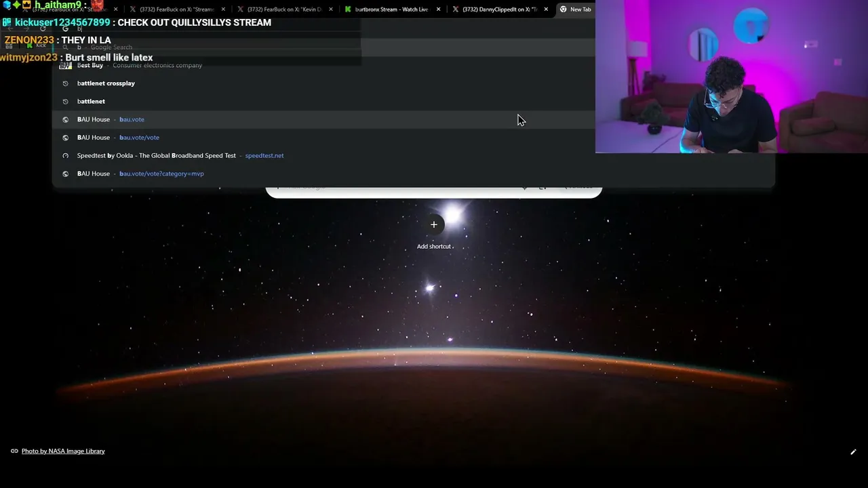This screenshot has width=868, height=488.
Task: Click history icon beside 'battlenet'
Action: point(65,101)
